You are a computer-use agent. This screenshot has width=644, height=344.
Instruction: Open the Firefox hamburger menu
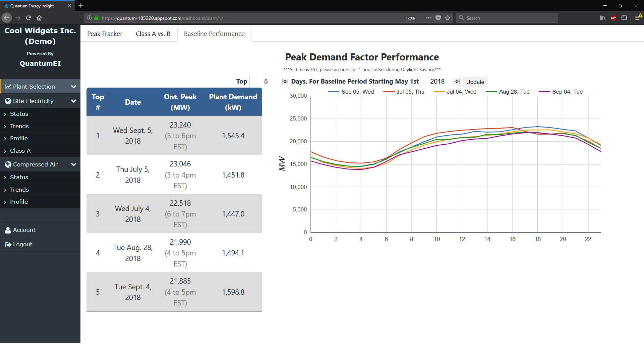[637, 18]
